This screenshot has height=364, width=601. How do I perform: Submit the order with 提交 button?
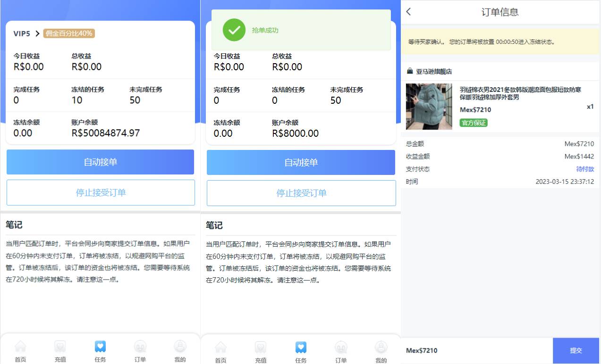point(576,350)
